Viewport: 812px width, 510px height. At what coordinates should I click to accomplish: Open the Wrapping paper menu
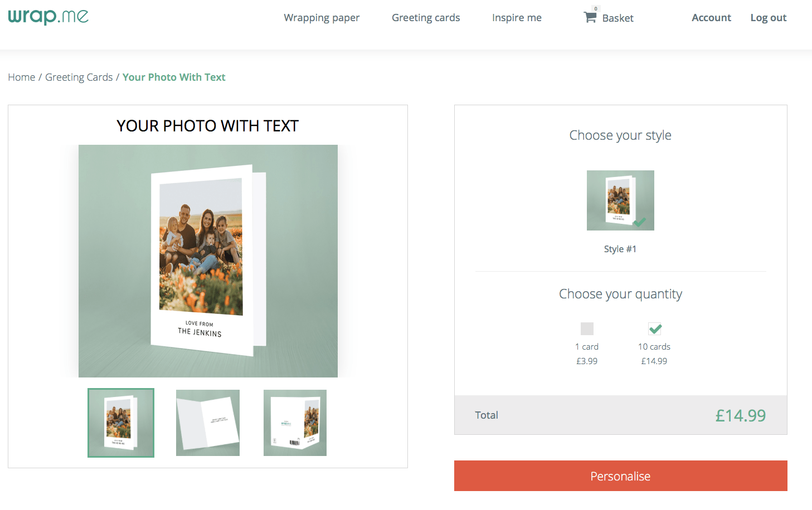click(322, 18)
